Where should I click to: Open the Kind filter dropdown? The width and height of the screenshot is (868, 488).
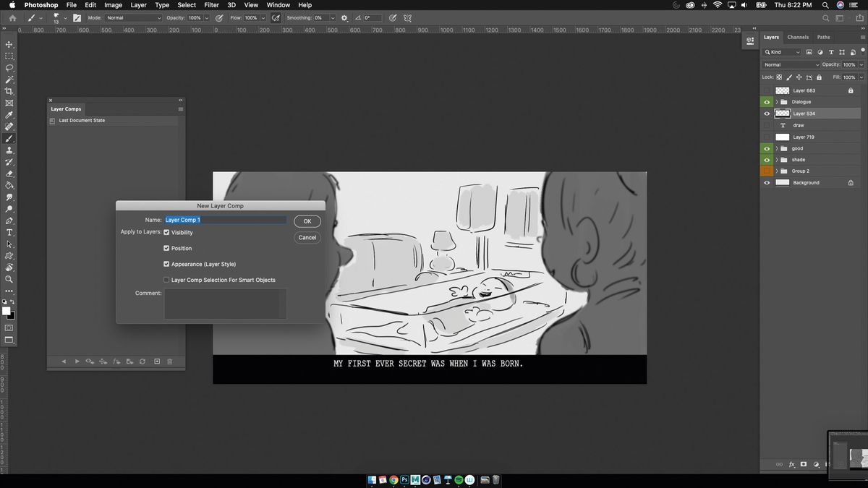tap(781, 51)
